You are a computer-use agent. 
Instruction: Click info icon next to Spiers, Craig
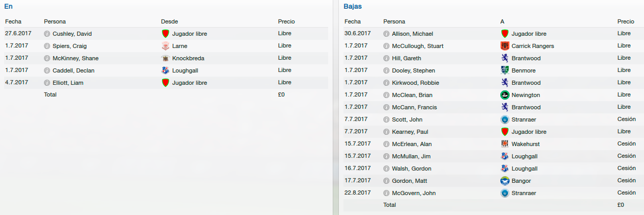point(48,46)
